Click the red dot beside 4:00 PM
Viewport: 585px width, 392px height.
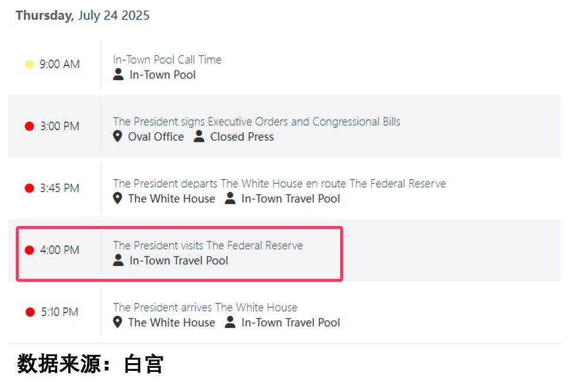[29, 250]
